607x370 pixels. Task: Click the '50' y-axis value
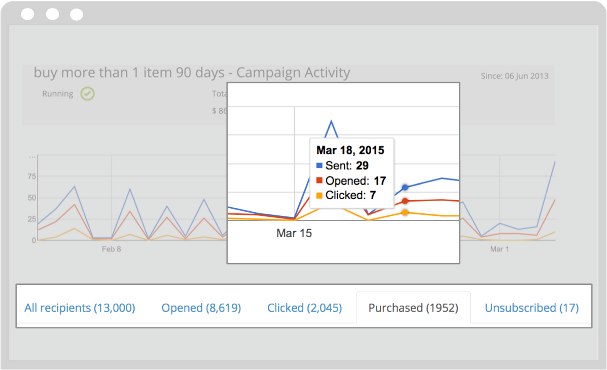pyautogui.click(x=32, y=198)
